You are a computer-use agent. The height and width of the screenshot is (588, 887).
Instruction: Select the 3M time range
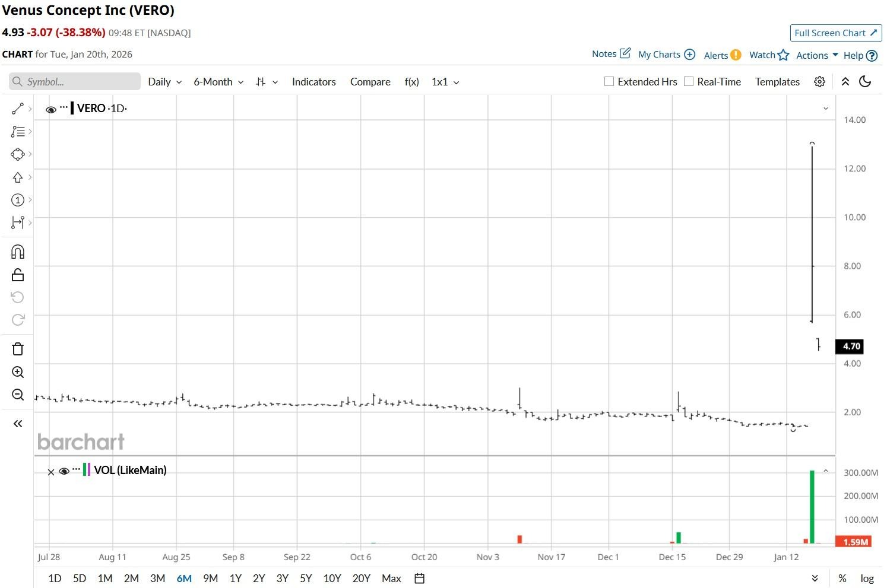[157, 579]
